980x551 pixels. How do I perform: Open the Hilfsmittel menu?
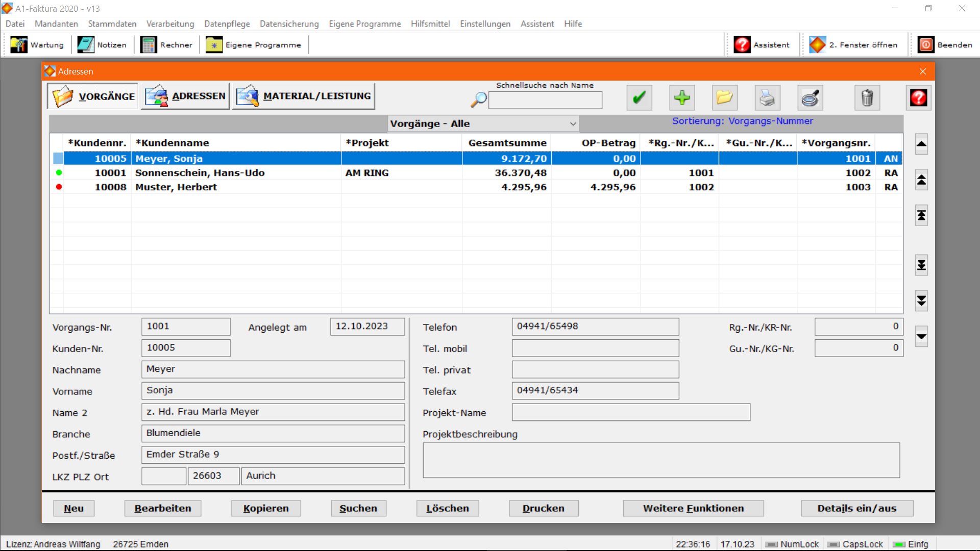(x=430, y=24)
